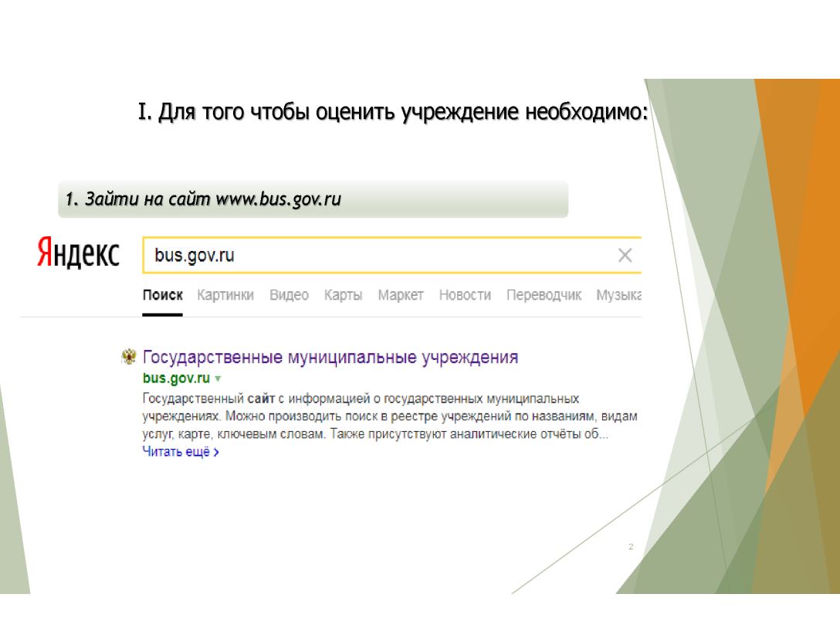
Task: Go to the Маркет tab
Action: pyautogui.click(x=401, y=295)
